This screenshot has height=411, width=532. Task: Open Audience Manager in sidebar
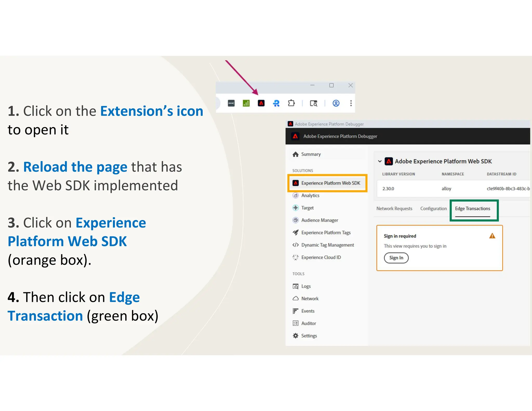(x=315, y=220)
